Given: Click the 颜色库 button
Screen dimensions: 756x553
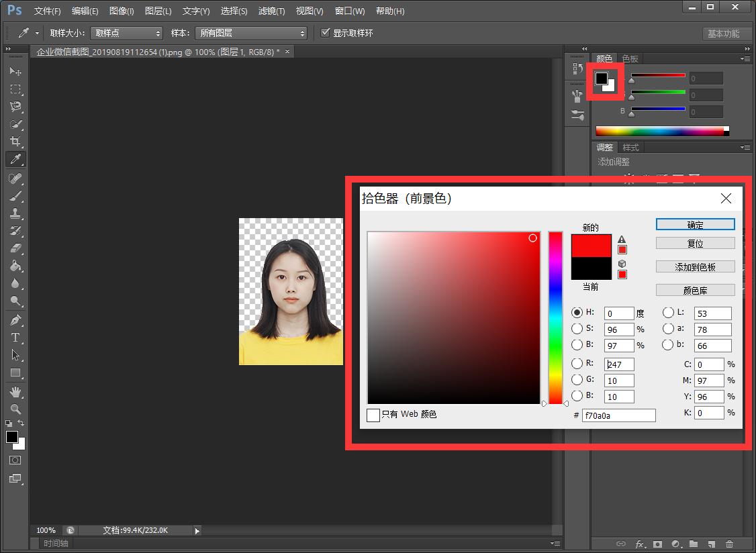Looking at the screenshot, I should click(x=695, y=290).
